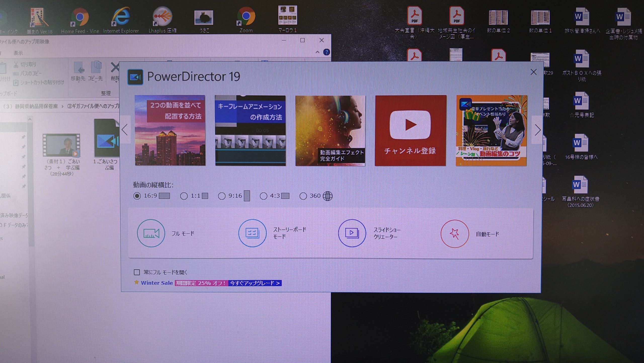The image size is (644, 363).
Task: Open 排水管清掃さんへ Word document
Action: 582,21
